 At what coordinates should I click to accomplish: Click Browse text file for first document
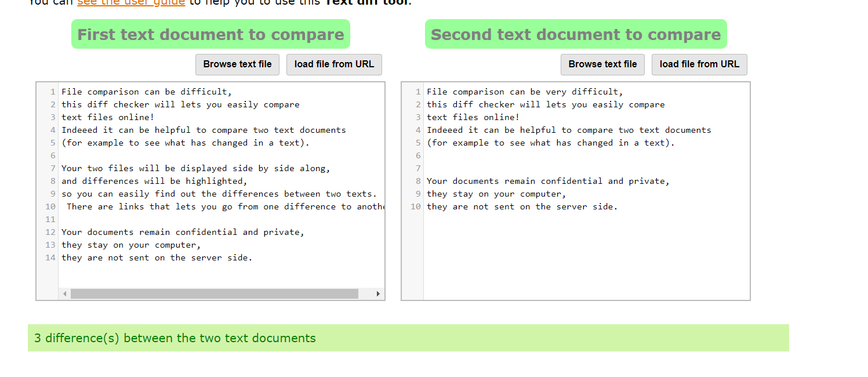tap(237, 64)
